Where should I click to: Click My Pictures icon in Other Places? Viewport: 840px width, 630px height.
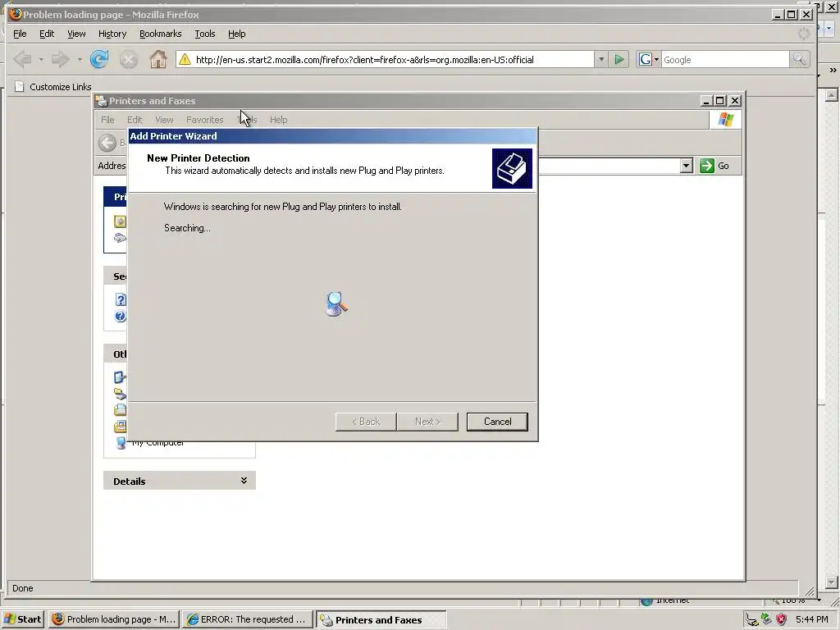pyautogui.click(x=120, y=427)
